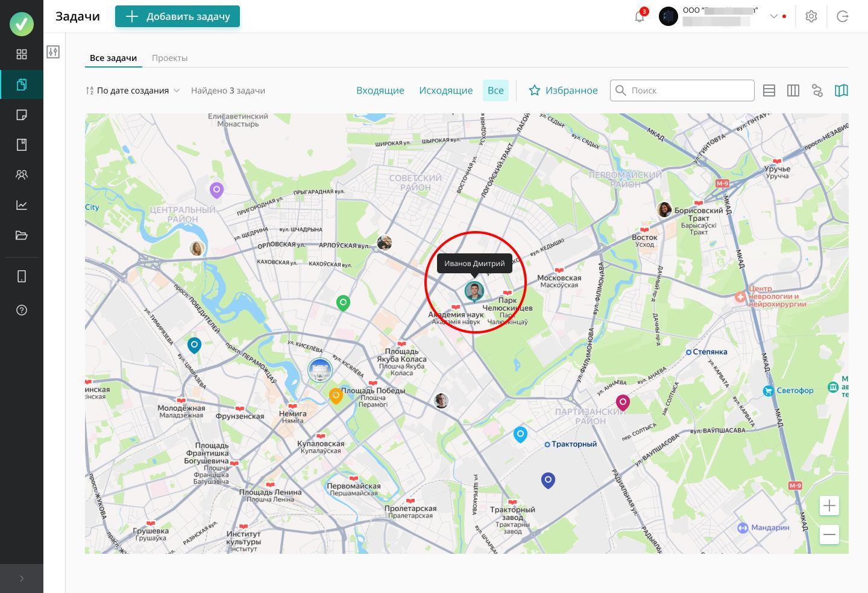Image resolution: width=868 pixels, height=593 pixels.
Task: Click the Поиск search field
Action: click(x=682, y=90)
